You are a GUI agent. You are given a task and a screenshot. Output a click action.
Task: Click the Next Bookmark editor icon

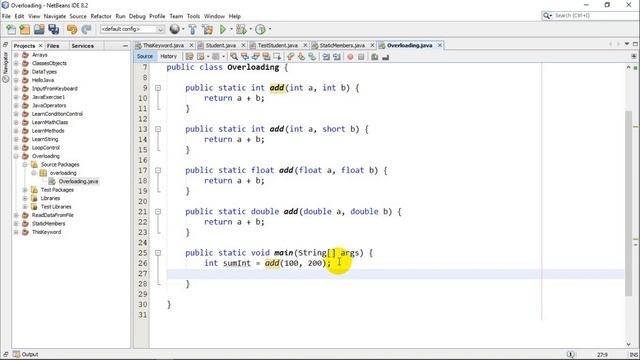coord(301,57)
